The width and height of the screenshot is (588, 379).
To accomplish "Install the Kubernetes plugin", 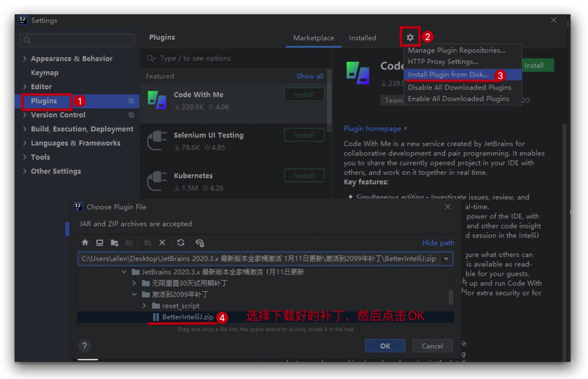I will (304, 176).
